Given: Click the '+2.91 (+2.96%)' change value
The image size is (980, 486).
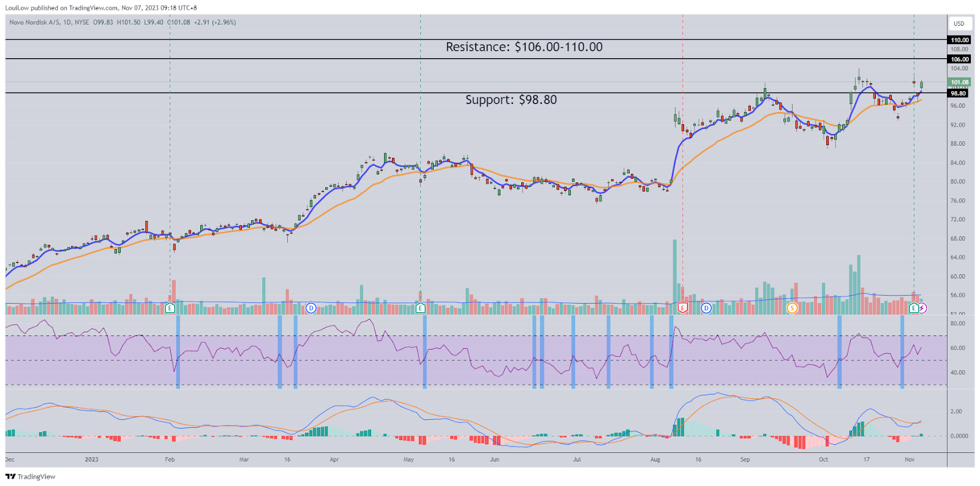Looking at the screenshot, I should 215,22.
